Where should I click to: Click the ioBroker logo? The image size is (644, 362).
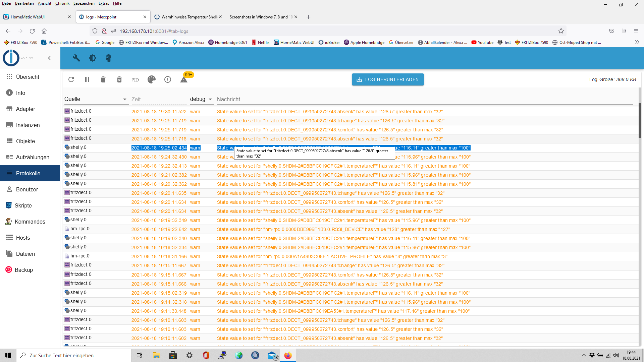click(x=11, y=58)
